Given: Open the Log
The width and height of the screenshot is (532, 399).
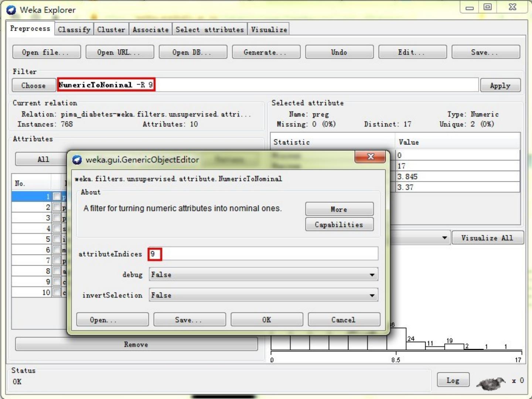Looking at the screenshot, I should pyautogui.click(x=453, y=380).
